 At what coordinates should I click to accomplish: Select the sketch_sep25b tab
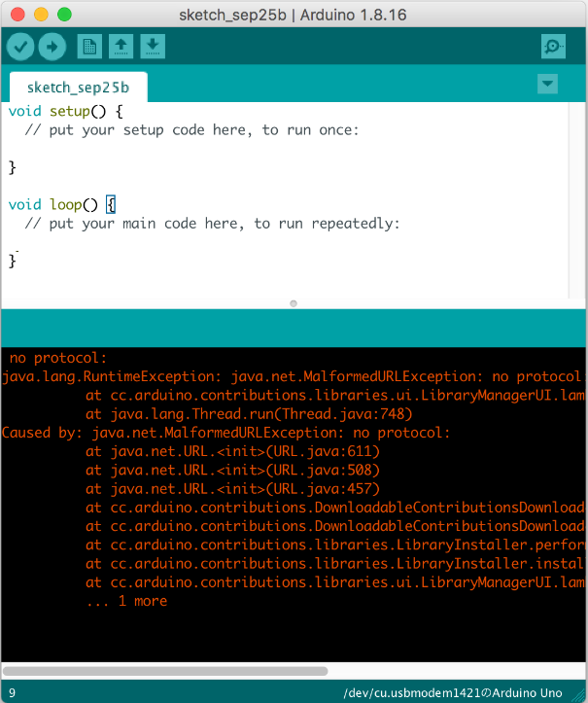[x=78, y=87]
